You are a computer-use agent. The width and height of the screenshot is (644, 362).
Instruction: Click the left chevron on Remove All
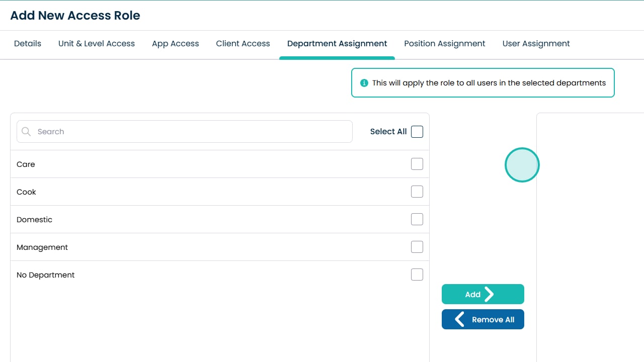(459, 319)
